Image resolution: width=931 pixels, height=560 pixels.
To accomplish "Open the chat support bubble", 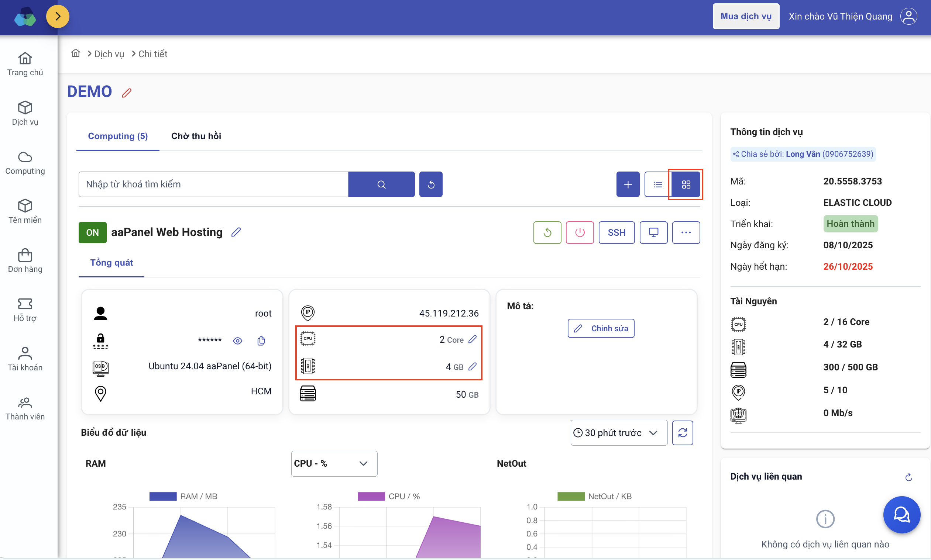I will tap(901, 514).
